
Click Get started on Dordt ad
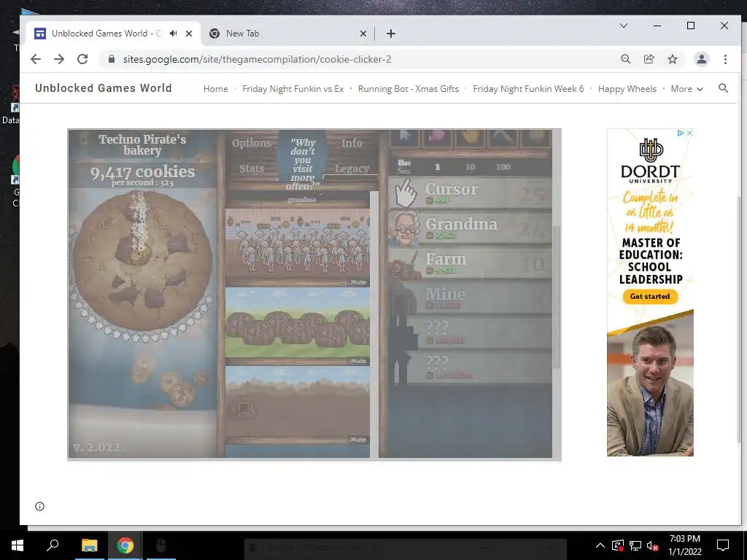pos(650,296)
